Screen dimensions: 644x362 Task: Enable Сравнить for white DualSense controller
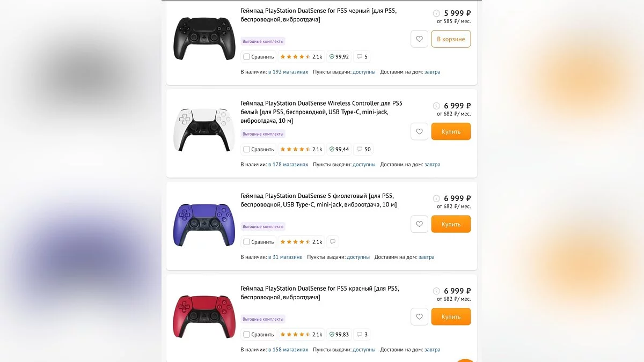point(246,149)
